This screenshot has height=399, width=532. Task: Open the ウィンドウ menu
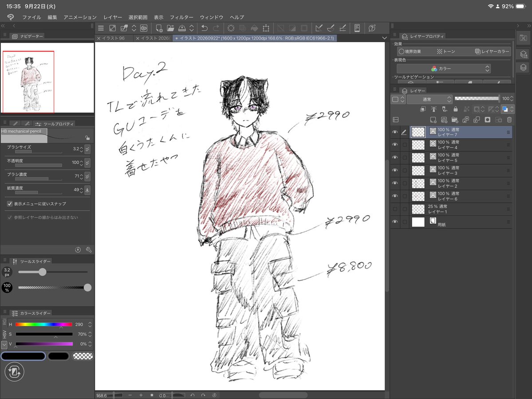point(211,17)
